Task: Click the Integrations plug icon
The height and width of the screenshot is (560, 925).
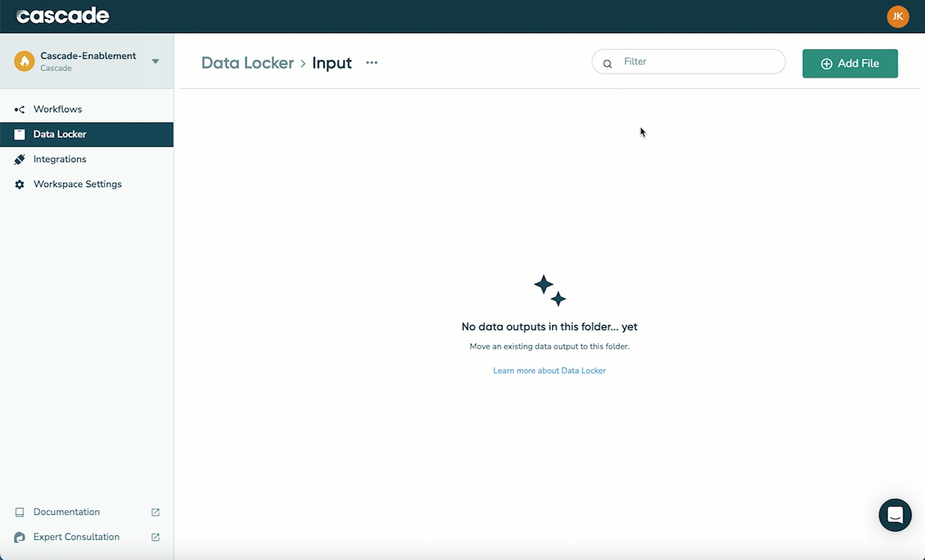Action: [x=19, y=159]
